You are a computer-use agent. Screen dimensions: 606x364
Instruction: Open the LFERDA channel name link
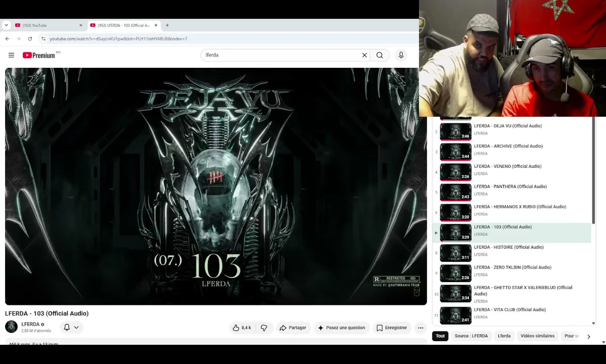[x=30, y=324]
